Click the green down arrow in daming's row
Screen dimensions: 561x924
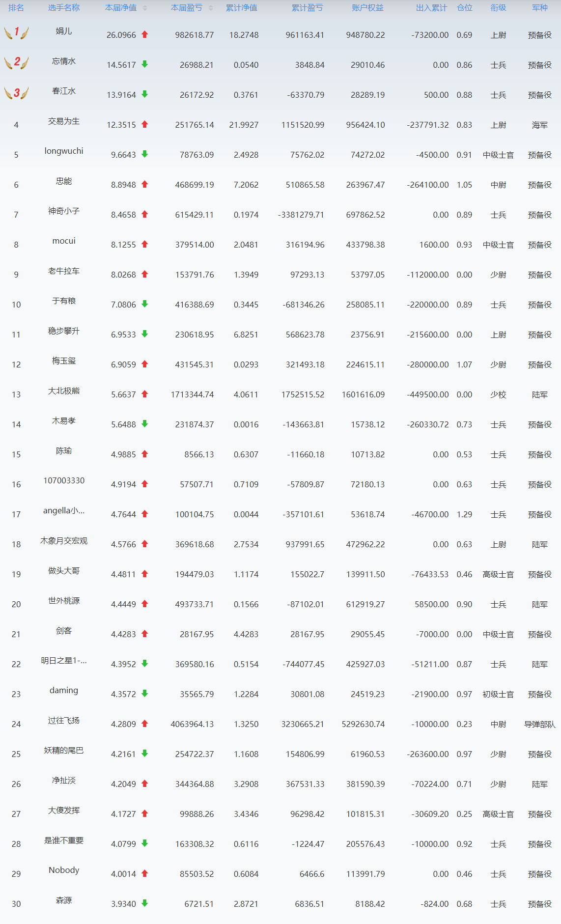click(x=145, y=694)
